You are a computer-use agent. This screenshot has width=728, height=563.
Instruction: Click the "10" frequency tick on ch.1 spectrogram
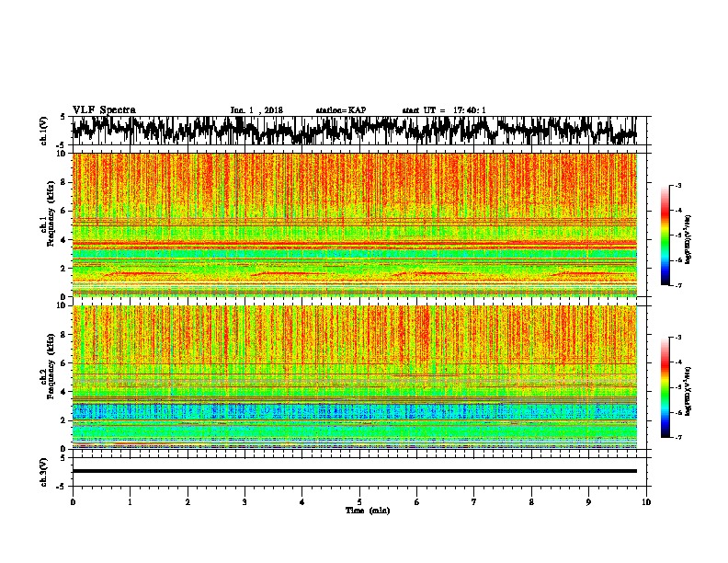pyautogui.click(x=63, y=154)
